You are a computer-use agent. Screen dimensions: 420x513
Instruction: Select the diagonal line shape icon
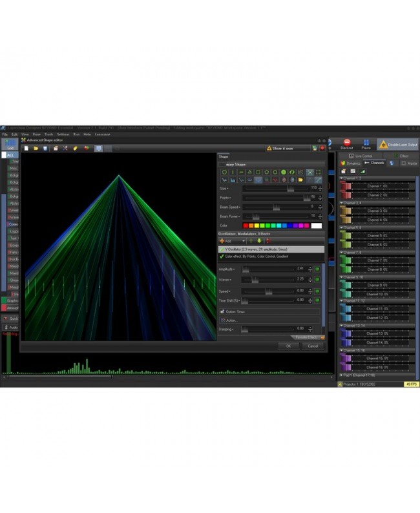coord(319,180)
